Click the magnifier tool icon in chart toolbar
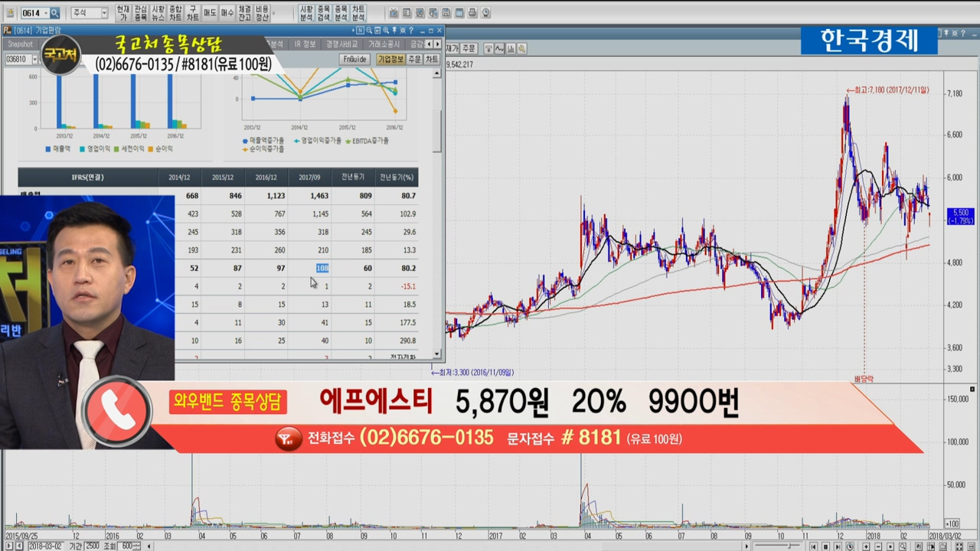Viewport: 980px width, 551px height. pyautogui.click(x=521, y=48)
